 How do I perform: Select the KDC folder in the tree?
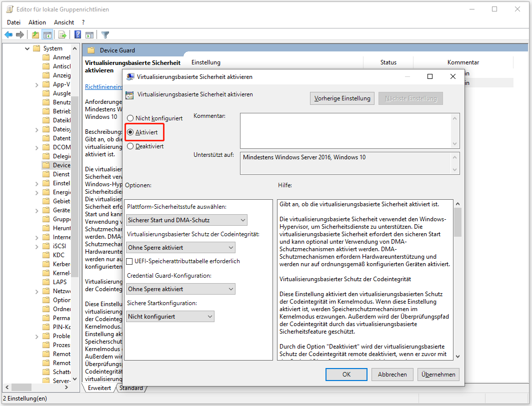[x=58, y=255]
